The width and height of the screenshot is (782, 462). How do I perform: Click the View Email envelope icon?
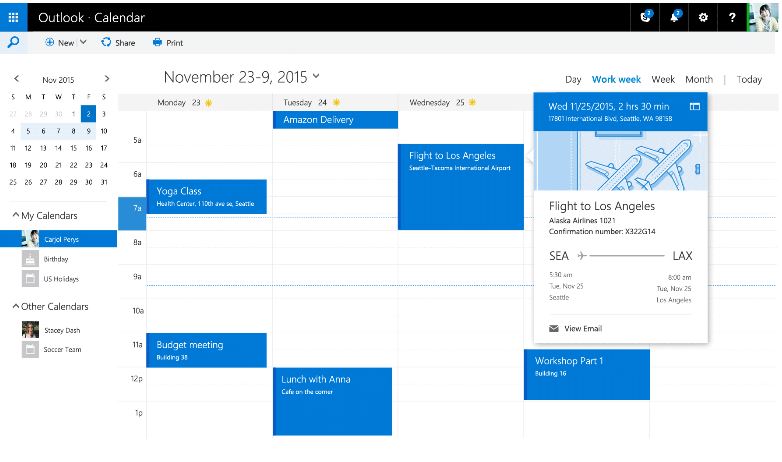point(554,328)
